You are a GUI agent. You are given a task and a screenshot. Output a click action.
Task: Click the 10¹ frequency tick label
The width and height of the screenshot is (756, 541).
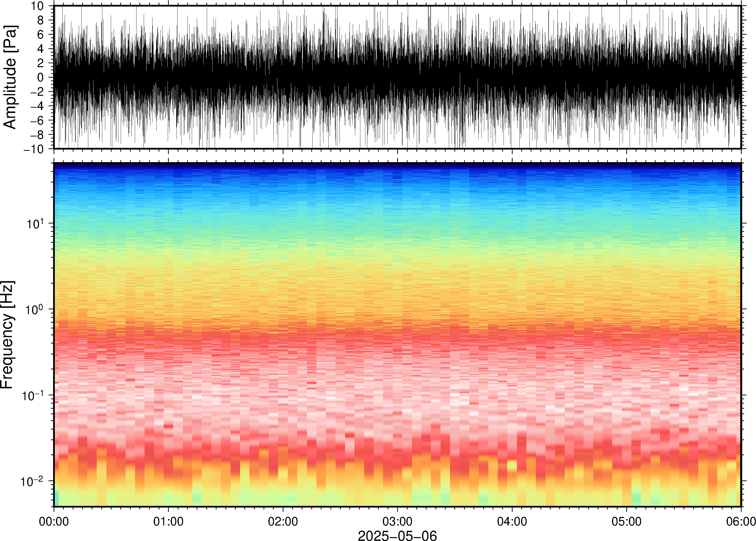(35, 223)
